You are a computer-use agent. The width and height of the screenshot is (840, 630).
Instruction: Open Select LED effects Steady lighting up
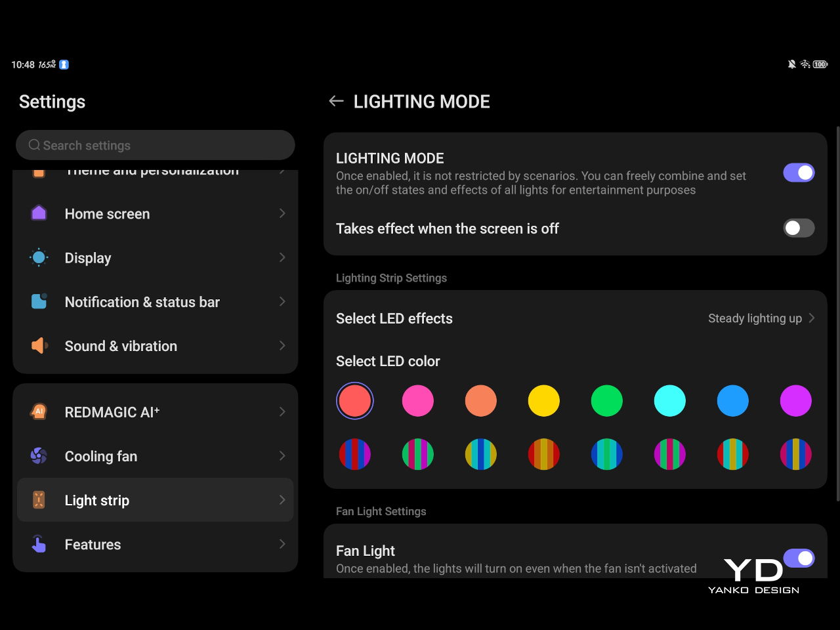[761, 318]
